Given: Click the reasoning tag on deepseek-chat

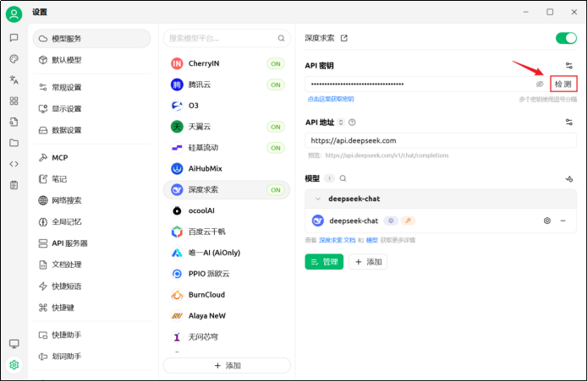Looking at the screenshot, I should click(391, 221).
